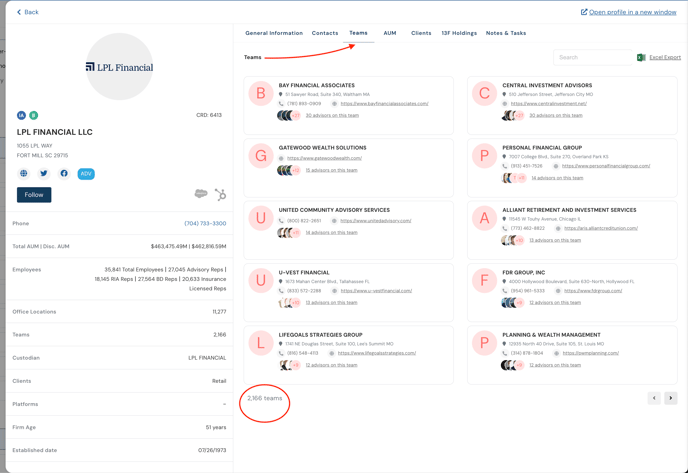Click the IA badge icon

22,115
